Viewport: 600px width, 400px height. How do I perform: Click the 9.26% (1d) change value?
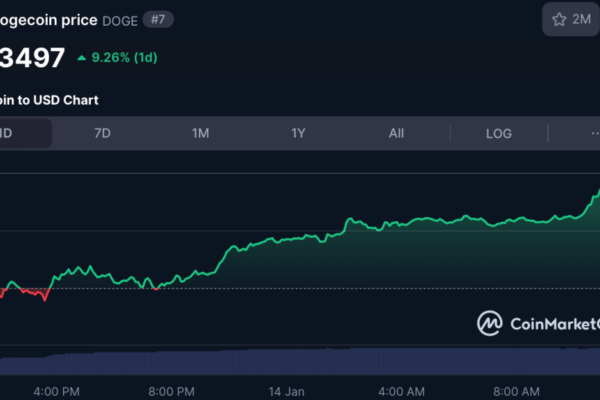click(124, 57)
